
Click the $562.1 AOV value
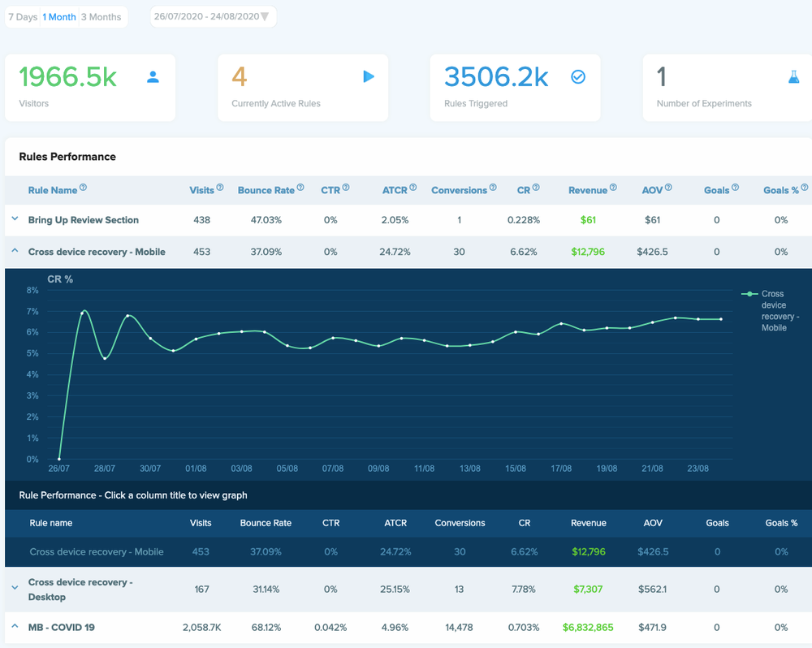pos(652,589)
